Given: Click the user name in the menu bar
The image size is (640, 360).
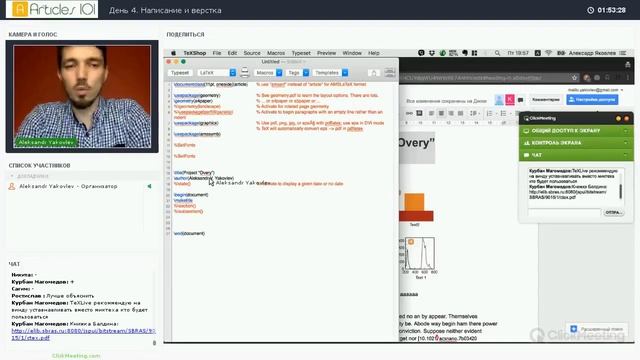Looking at the screenshot, I should (592, 53).
